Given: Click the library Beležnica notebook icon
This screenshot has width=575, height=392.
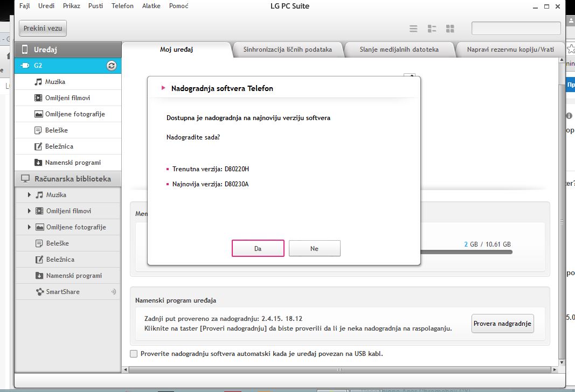Looking at the screenshot, I should pyautogui.click(x=39, y=260).
